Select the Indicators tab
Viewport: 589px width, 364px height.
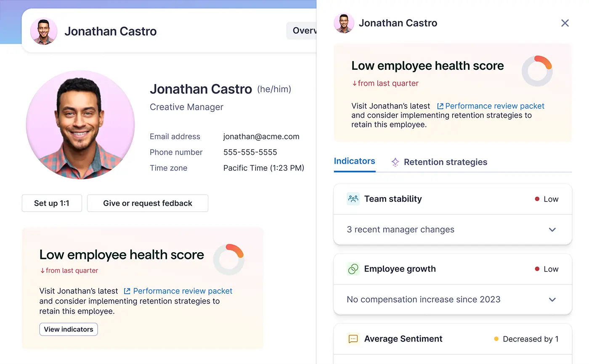(x=354, y=161)
